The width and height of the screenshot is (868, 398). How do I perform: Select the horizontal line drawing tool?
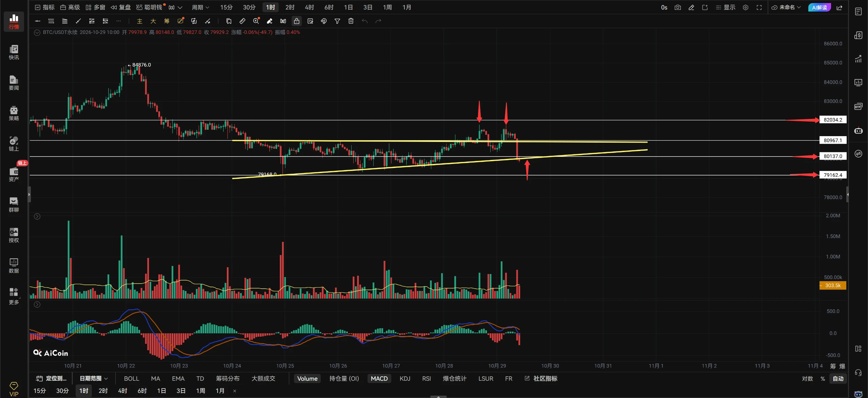point(38,21)
